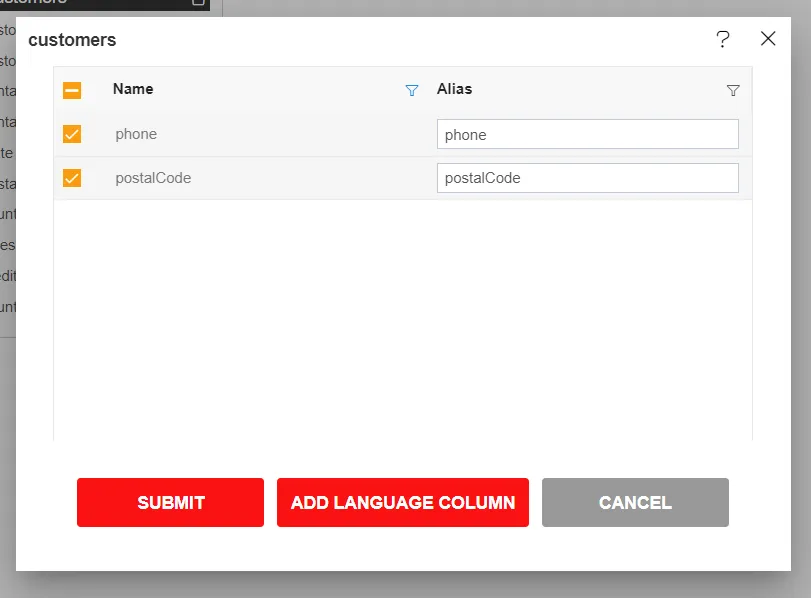Screen dimensions: 811x598
Task: Select the phone field name cell
Action: click(136, 134)
